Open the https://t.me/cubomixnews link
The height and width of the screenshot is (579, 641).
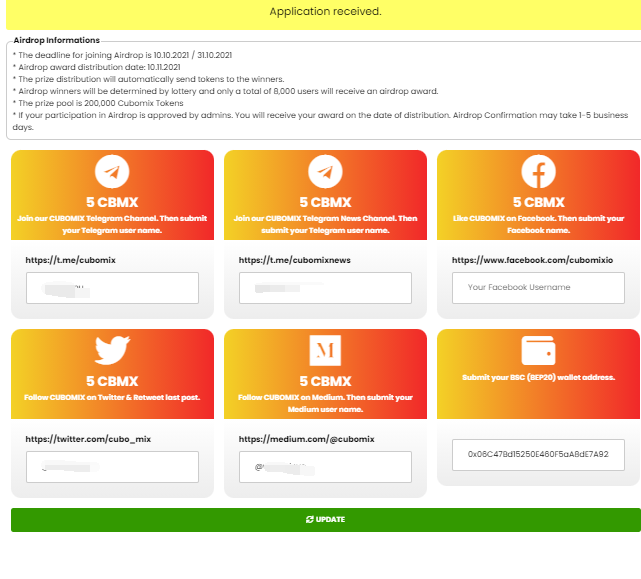click(294, 260)
